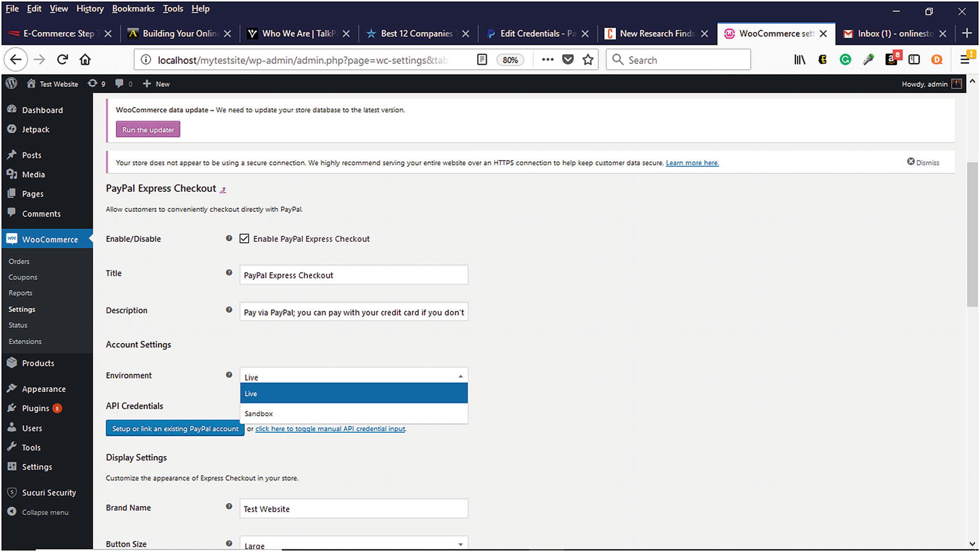Disable PayPal Express Checkout checkbox
This screenshot has width=980, height=552.
point(244,239)
